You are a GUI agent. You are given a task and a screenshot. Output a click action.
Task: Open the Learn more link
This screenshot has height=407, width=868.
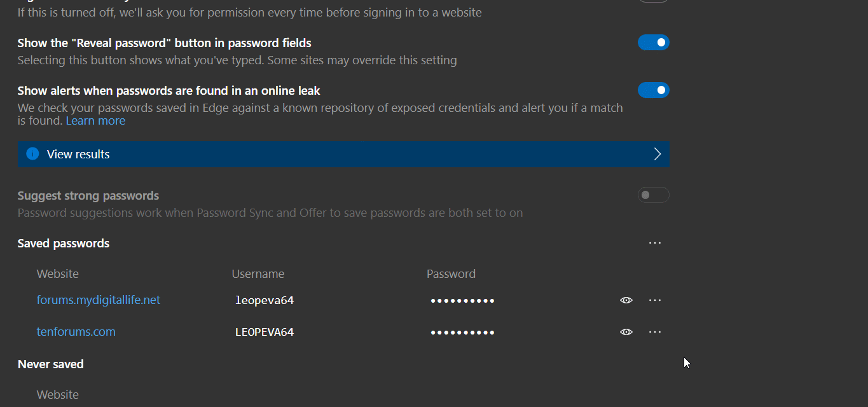[x=95, y=121]
